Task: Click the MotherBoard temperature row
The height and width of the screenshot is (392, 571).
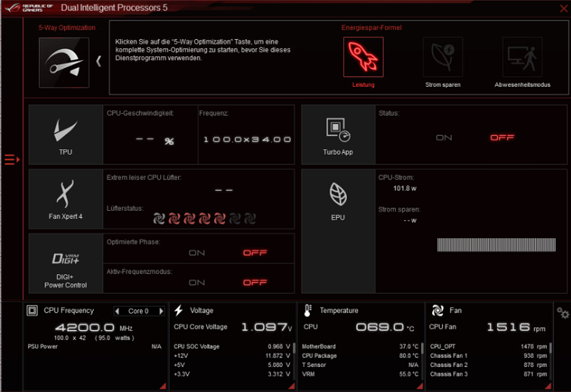Action: (360, 347)
